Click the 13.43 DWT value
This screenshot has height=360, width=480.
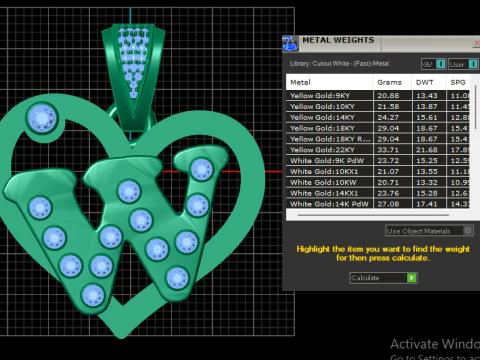click(427, 96)
